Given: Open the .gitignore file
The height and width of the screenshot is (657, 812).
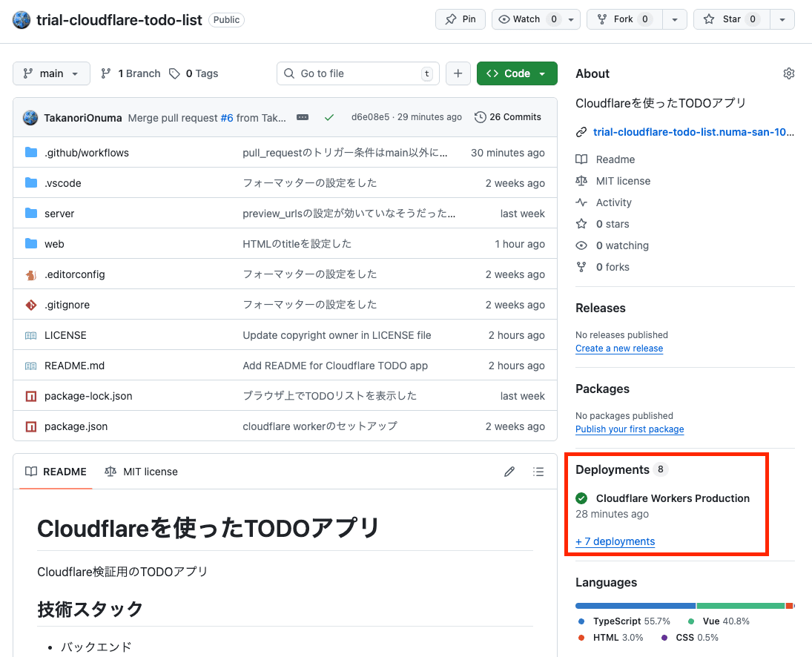Looking at the screenshot, I should point(67,305).
